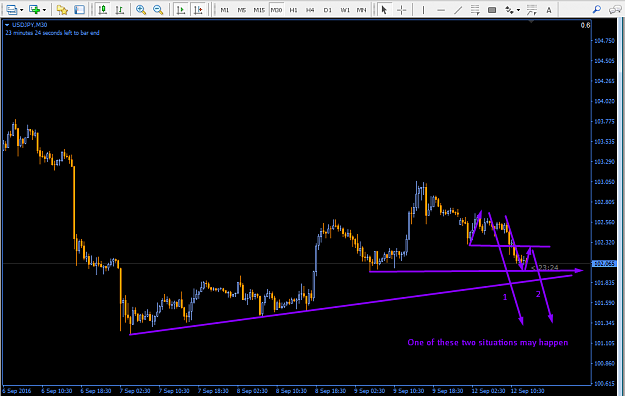Click the '8 Sep 02:30' time label
This screenshot has width=625, height=396.
point(252,391)
